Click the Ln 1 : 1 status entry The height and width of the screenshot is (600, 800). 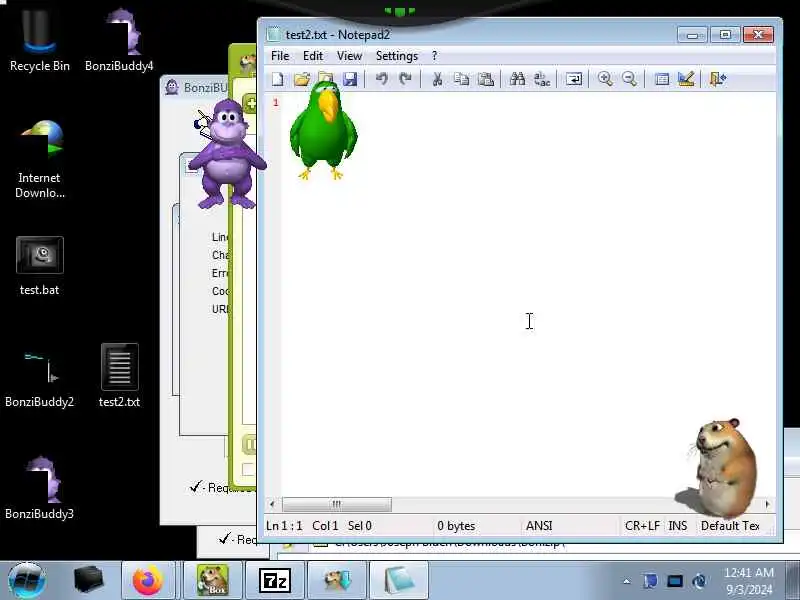tap(284, 526)
